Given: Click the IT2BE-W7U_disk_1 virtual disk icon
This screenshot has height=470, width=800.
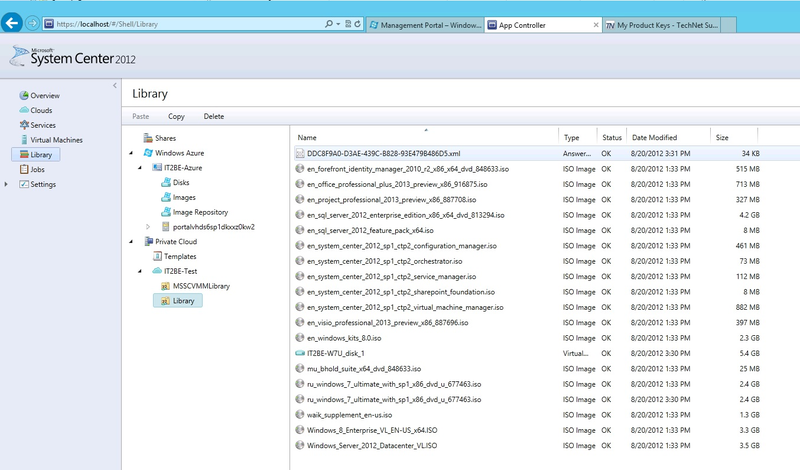Looking at the screenshot, I should (x=300, y=353).
